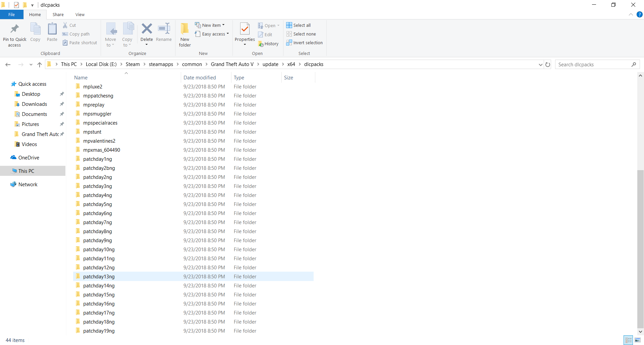The image size is (644, 345).
Task: Click Invert selection in ribbon
Action: (x=304, y=43)
